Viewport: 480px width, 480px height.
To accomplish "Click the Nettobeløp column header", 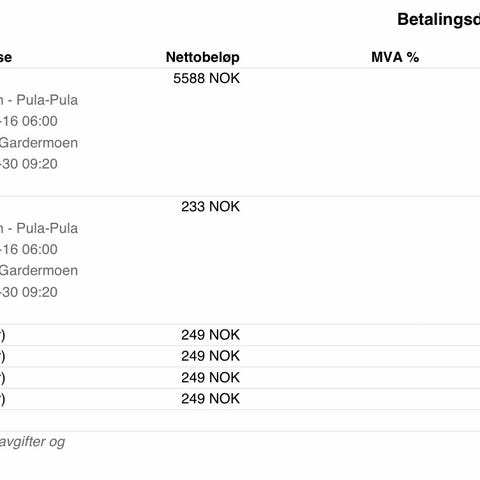I will tap(203, 57).
